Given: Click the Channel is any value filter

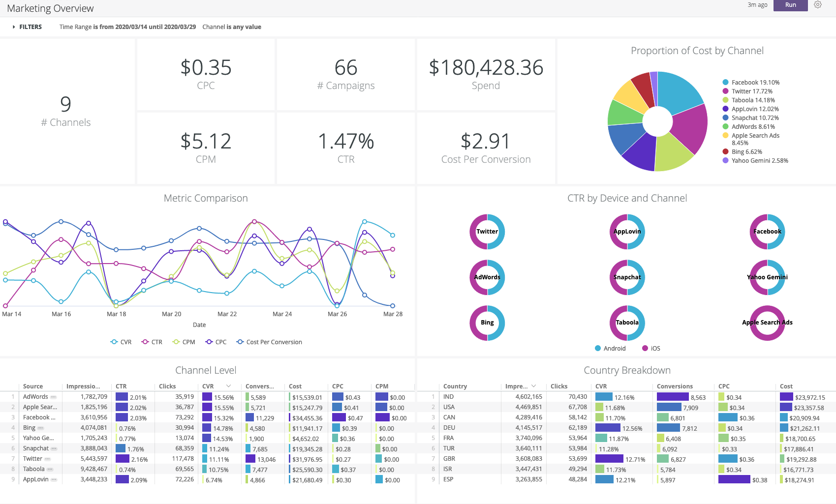Looking at the screenshot, I should pos(232,27).
